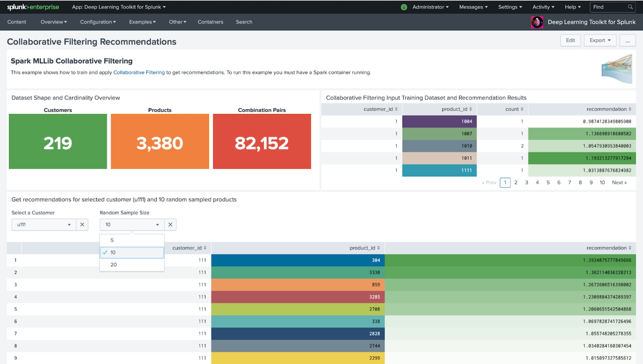Open the App: Deep Learning Toolkit dropdown

[x=119, y=7]
